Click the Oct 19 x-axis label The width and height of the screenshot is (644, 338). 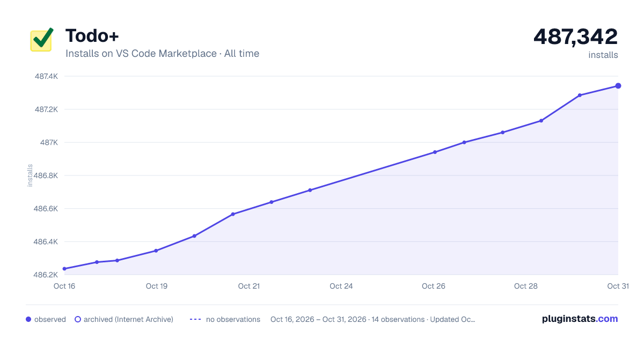click(157, 286)
